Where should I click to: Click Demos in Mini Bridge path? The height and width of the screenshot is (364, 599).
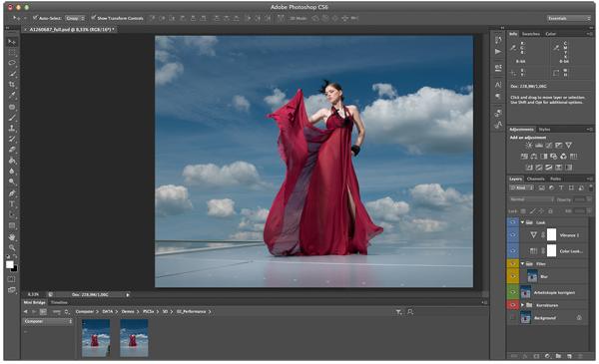point(128,312)
